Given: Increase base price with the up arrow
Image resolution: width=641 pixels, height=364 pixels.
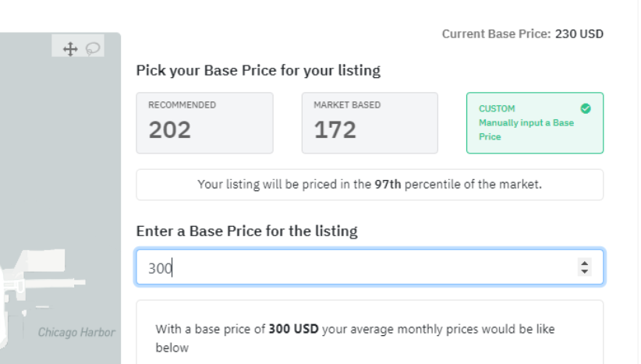Looking at the screenshot, I should pos(585,263).
